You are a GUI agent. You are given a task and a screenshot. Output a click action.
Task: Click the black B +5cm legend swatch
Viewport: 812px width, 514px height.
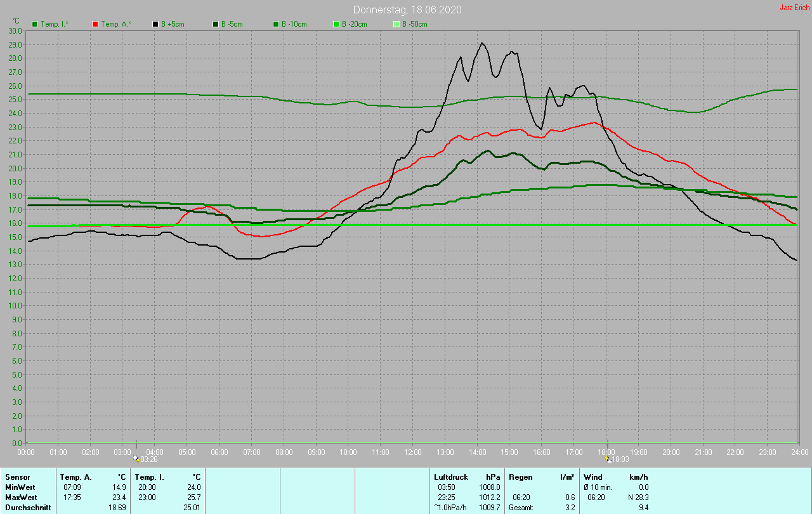coord(155,24)
